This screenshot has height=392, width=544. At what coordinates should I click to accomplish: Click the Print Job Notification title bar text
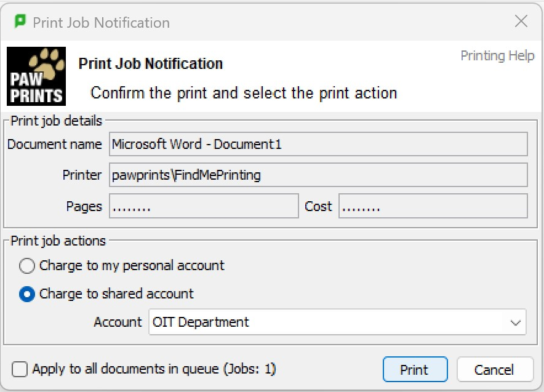[102, 23]
